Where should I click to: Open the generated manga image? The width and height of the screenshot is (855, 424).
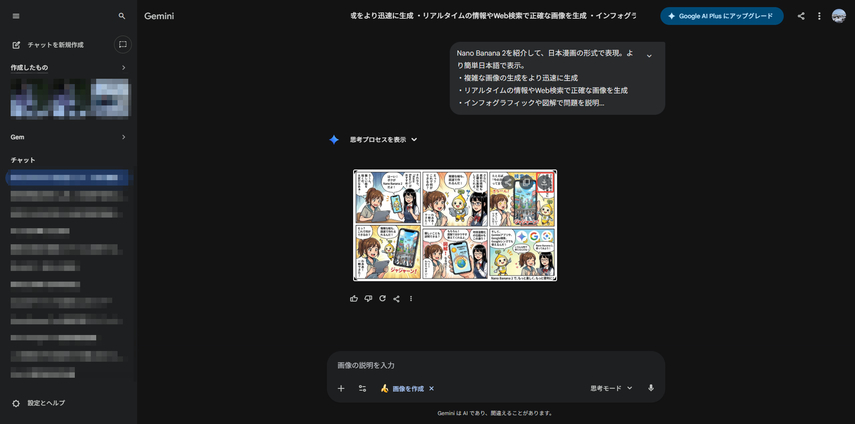[455, 225]
